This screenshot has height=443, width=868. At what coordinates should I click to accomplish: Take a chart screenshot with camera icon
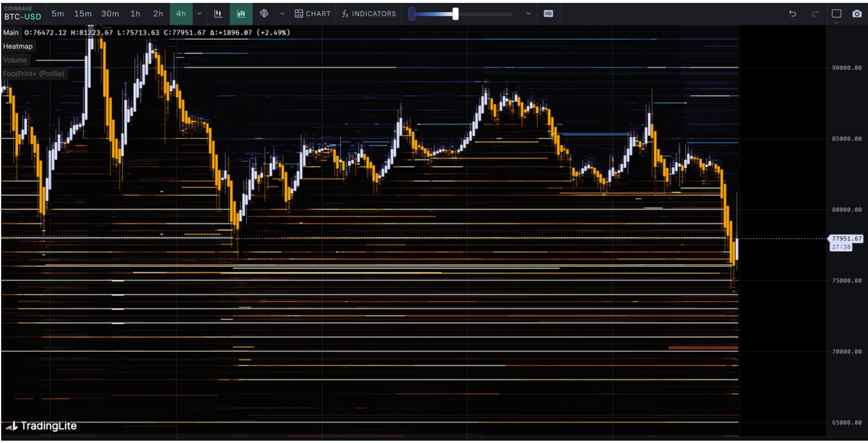(x=857, y=13)
